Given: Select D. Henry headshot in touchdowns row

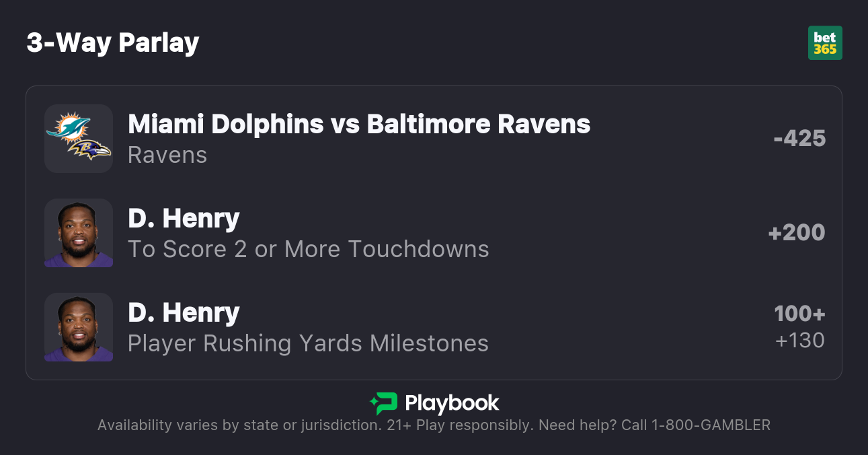Looking at the screenshot, I should [79, 233].
